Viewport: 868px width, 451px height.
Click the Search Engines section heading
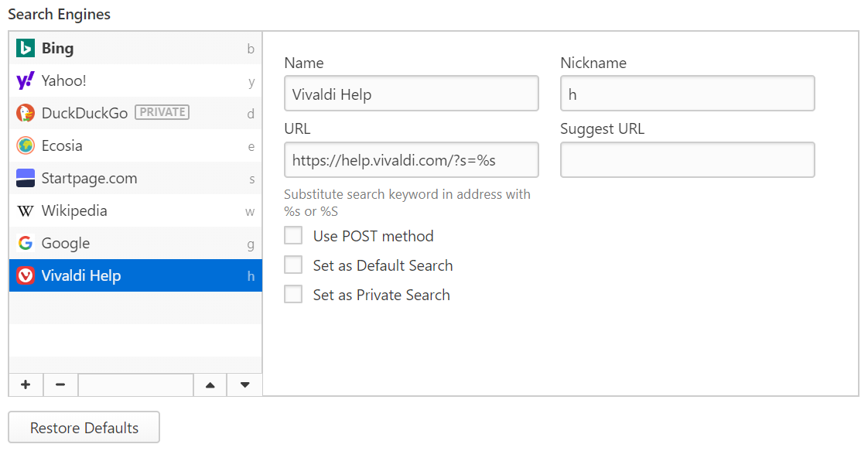[x=60, y=15]
